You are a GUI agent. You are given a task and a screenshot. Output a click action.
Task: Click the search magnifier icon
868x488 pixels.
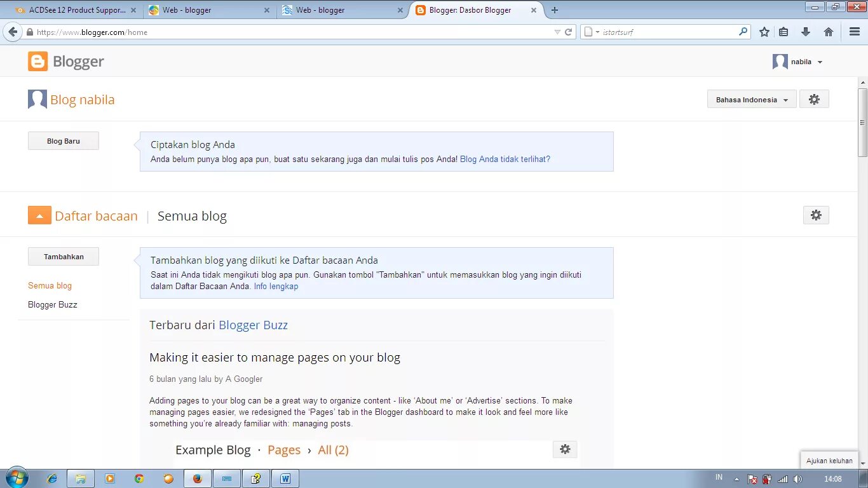[743, 31]
